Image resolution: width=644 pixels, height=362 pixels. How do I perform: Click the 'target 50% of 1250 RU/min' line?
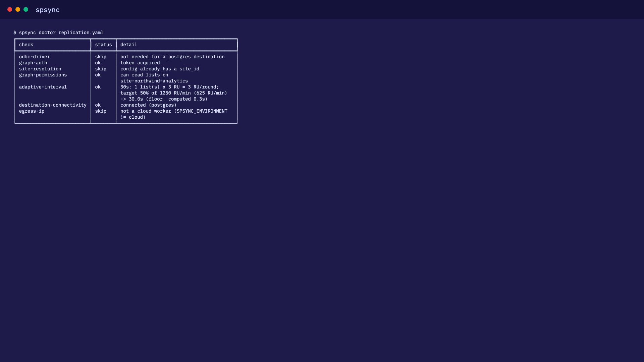coord(174,93)
